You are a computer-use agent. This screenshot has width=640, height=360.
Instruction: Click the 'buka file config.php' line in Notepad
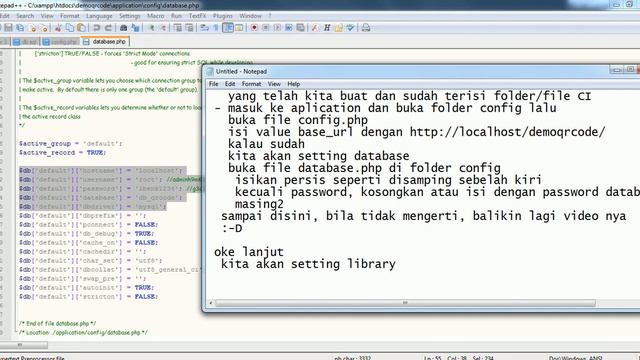click(298, 120)
